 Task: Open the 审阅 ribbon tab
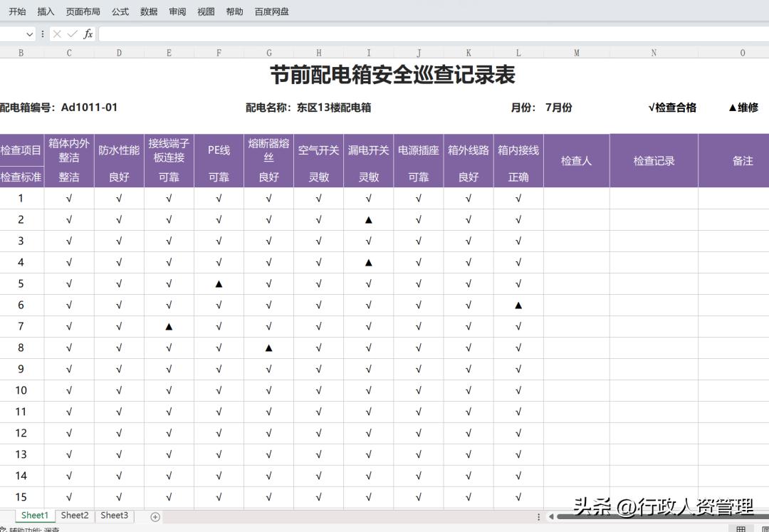point(176,11)
